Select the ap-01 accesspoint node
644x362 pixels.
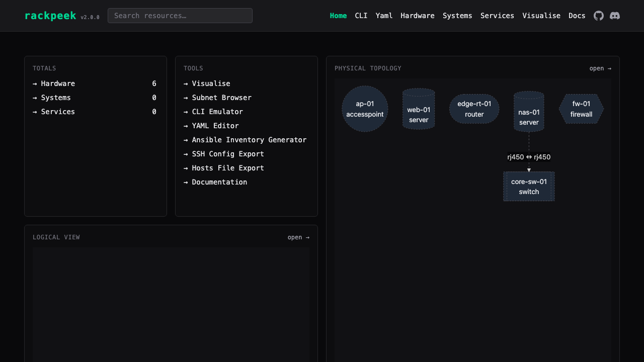point(365,109)
